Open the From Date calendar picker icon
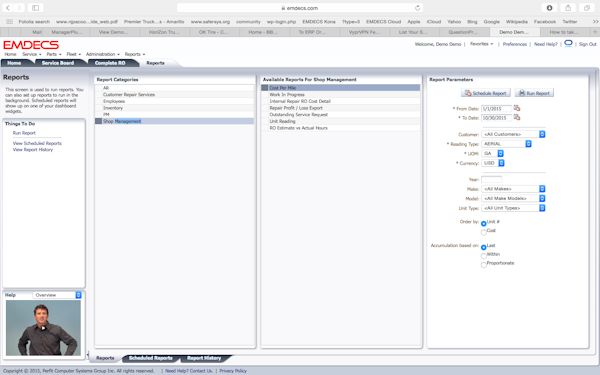Image resolution: width=600 pixels, height=375 pixels. [x=517, y=108]
